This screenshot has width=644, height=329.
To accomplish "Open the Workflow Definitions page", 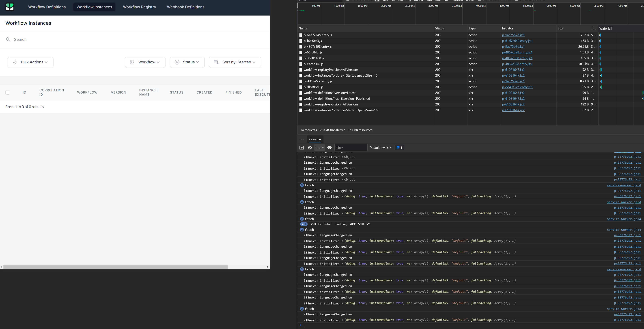I will point(47,7).
